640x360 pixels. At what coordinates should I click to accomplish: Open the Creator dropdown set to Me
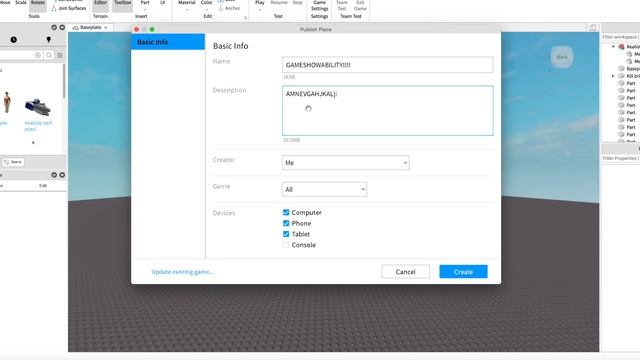[x=345, y=163]
